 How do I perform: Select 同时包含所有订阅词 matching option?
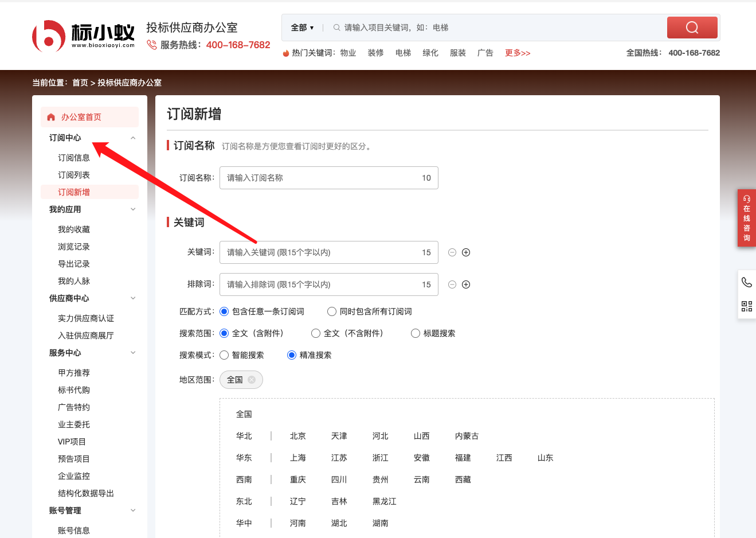[x=332, y=311]
